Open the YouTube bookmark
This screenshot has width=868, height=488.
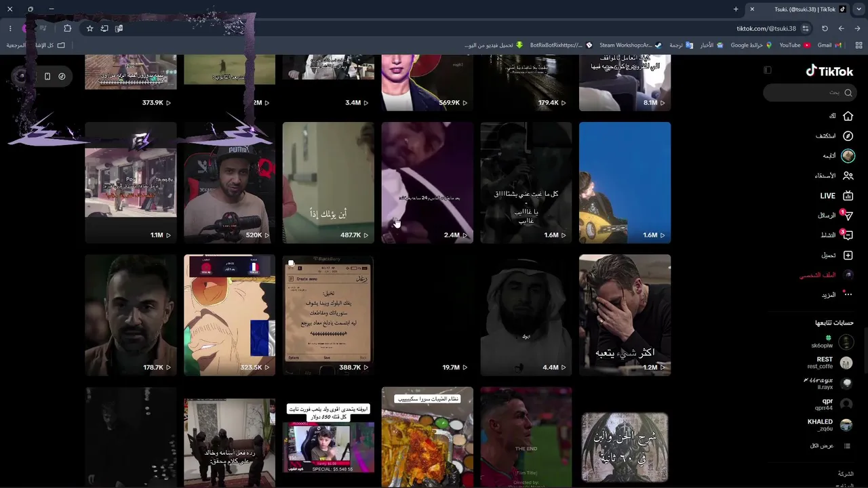795,45
